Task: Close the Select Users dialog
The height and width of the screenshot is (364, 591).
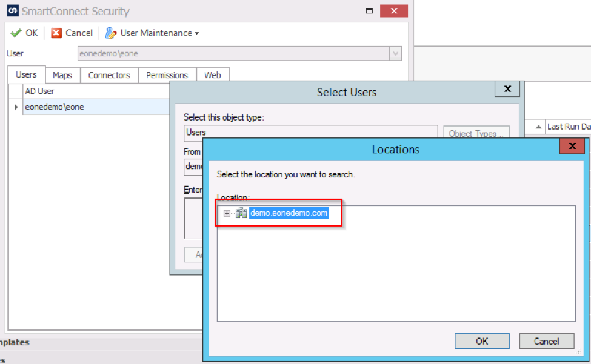Action: (507, 89)
